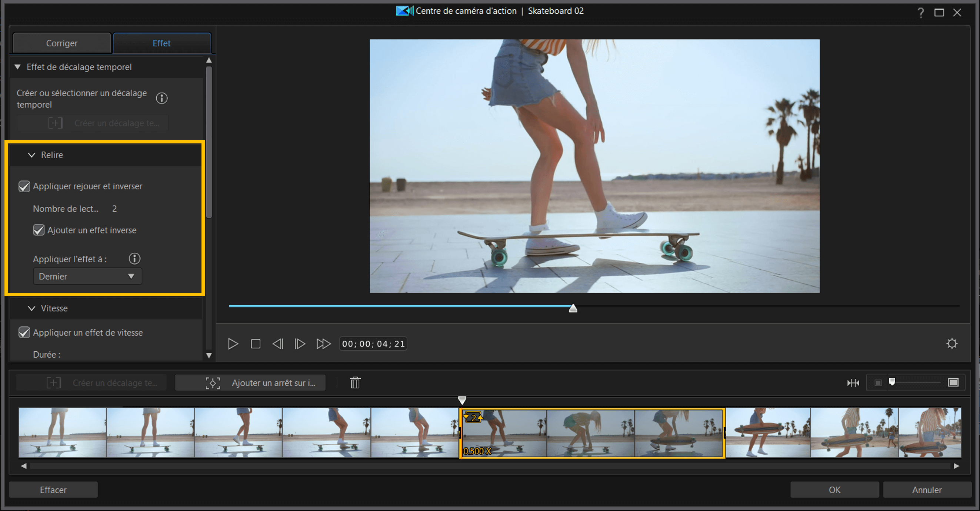The width and height of the screenshot is (980, 511).
Task: Switch to the 'Corriger' tab
Action: (61, 43)
